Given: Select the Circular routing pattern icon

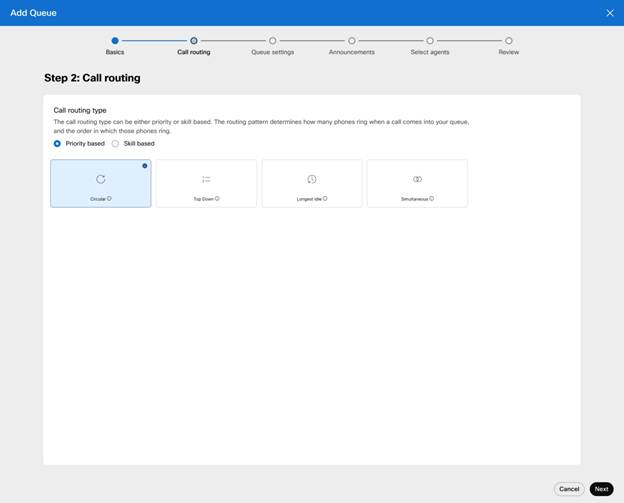Looking at the screenshot, I should tap(101, 179).
